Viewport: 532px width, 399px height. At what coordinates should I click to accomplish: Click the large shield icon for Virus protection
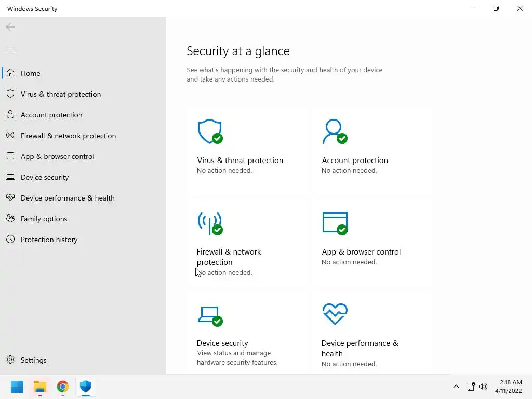(x=210, y=131)
